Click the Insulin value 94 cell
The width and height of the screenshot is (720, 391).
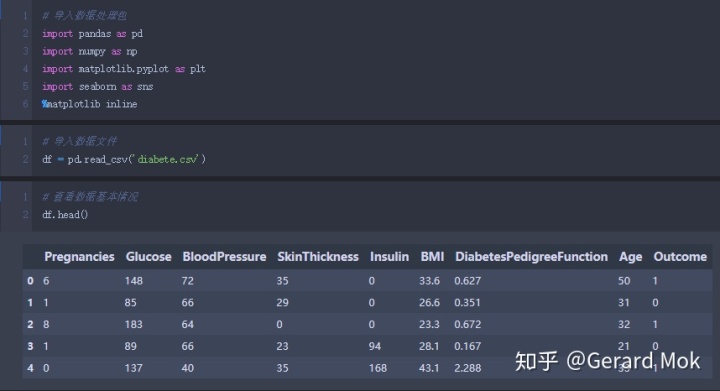(375, 346)
